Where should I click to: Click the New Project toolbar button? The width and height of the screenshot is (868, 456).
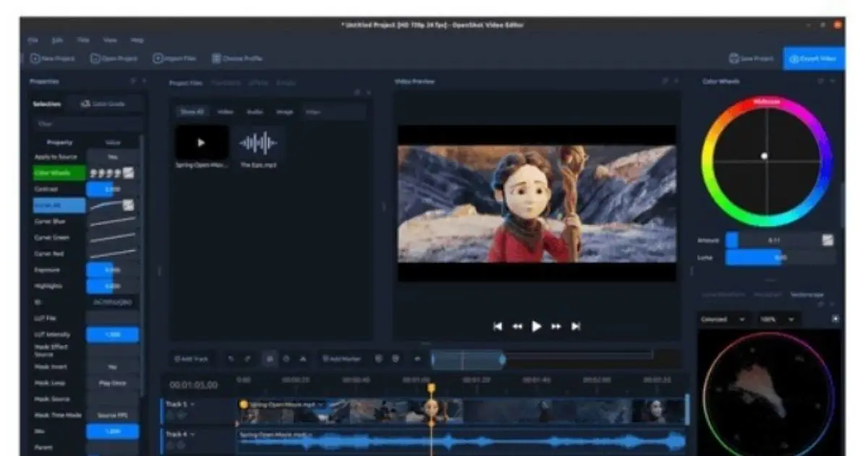[x=52, y=59]
